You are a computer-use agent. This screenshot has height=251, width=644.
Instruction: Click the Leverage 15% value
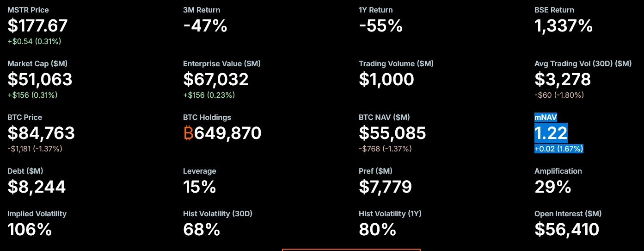coord(199,187)
